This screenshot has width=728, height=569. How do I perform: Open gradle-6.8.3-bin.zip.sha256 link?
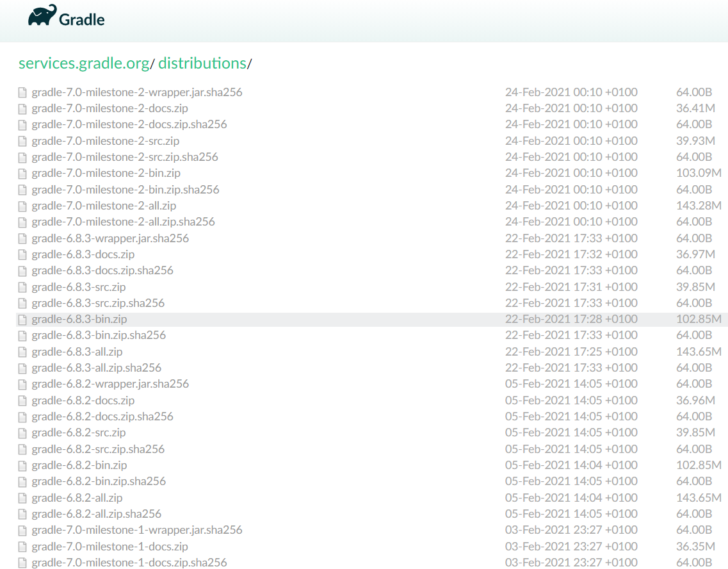tap(99, 335)
